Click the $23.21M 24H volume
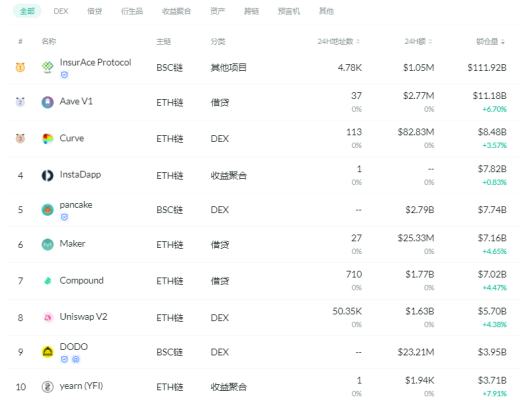The height and width of the screenshot is (400, 520). coord(416,352)
